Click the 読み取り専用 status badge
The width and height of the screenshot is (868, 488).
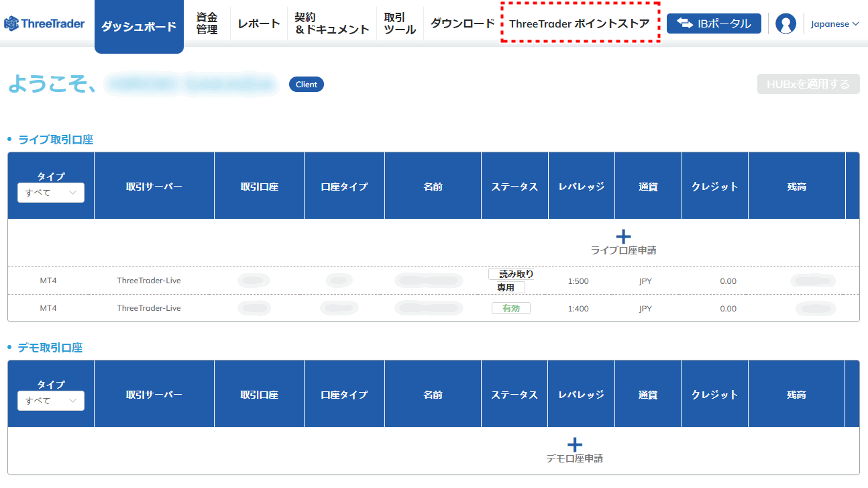point(511,281)
